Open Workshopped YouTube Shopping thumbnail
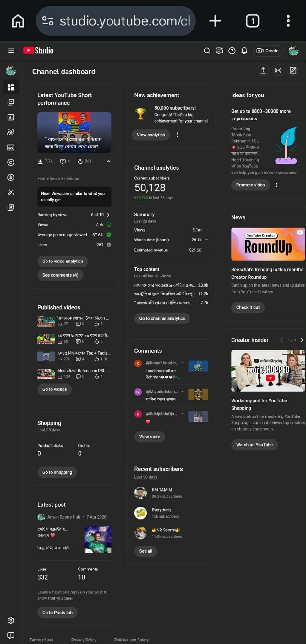306x644 pixels. pyautogui.click(x=268, y=371)
